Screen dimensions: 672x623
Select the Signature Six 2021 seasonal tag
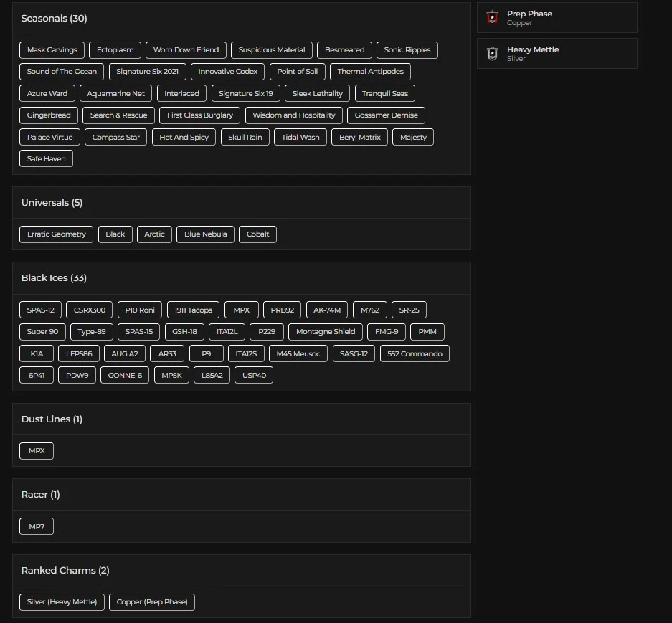click(148, 72)
